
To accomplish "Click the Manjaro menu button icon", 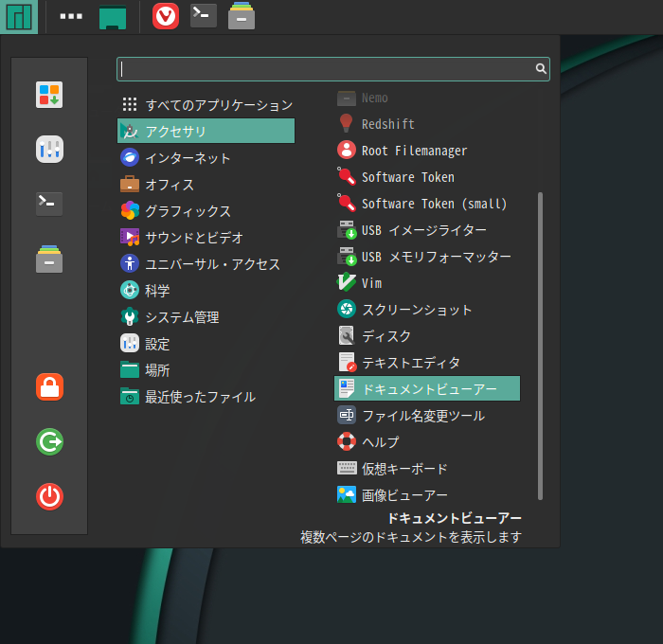I will (19, 16).
